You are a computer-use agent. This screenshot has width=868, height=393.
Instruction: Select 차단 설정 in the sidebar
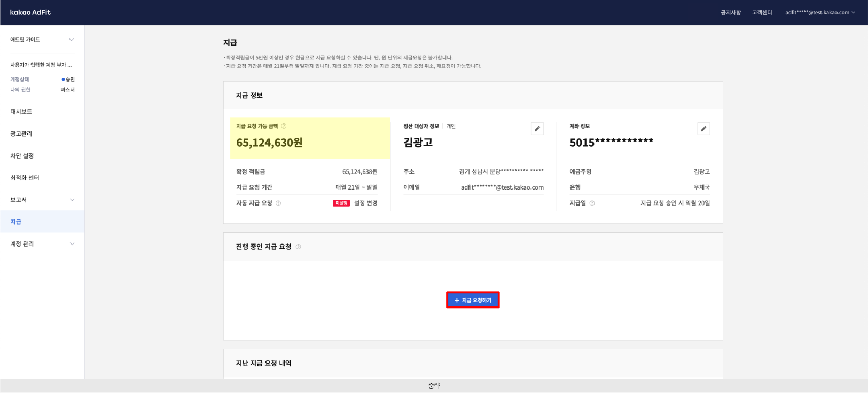(22, 156)
